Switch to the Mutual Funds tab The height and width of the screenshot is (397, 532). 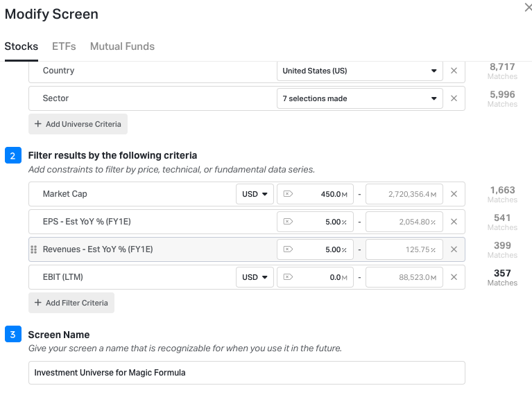pyautogui.click(x=122, y=46)
